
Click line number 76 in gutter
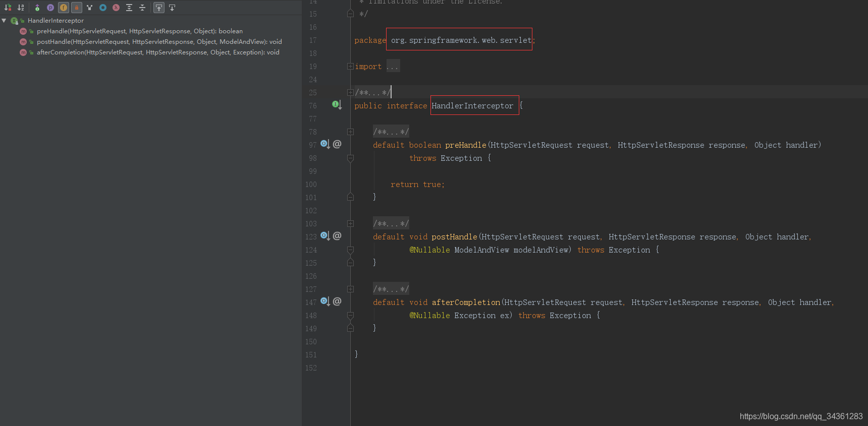[313, 105]
